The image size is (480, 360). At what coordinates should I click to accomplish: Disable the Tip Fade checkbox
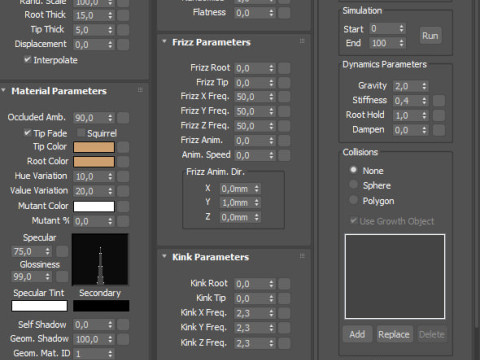pyautogui.click(x=27, y=133)
